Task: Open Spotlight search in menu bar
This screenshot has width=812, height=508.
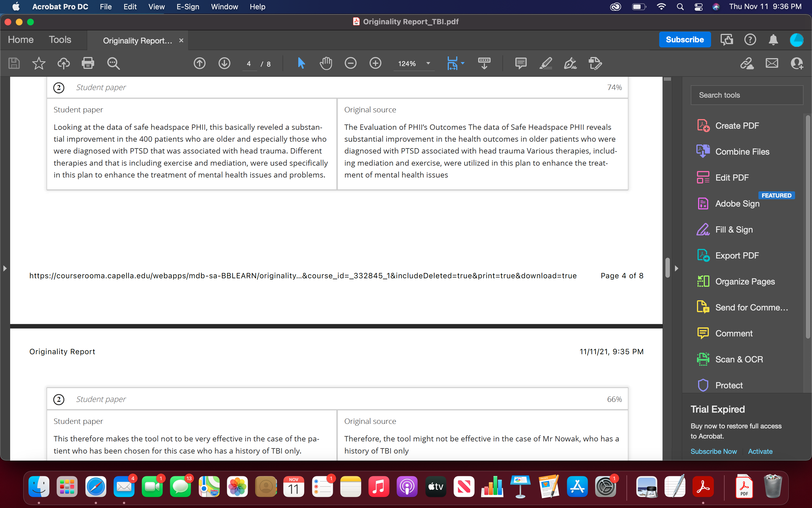Action: [680, 7]
